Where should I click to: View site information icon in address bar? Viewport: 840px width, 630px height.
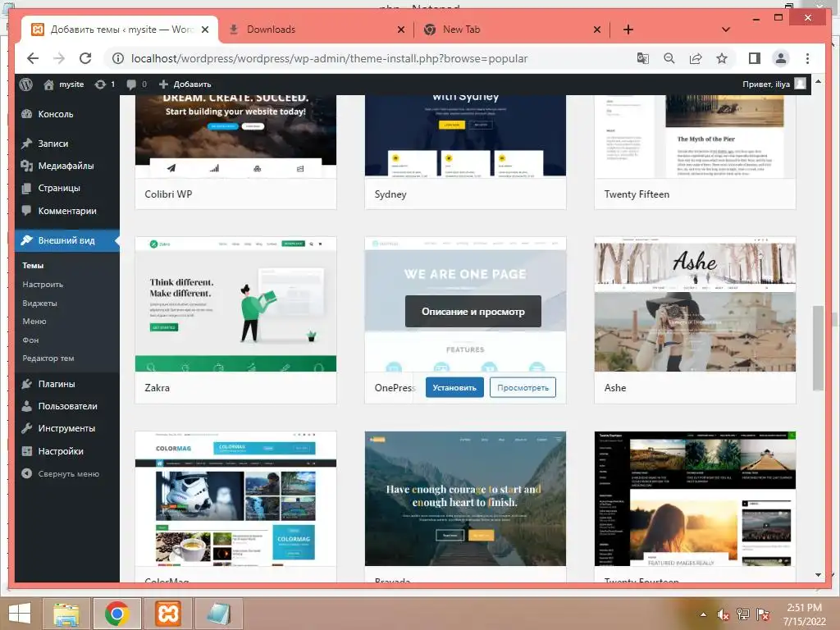pos(118,58)
